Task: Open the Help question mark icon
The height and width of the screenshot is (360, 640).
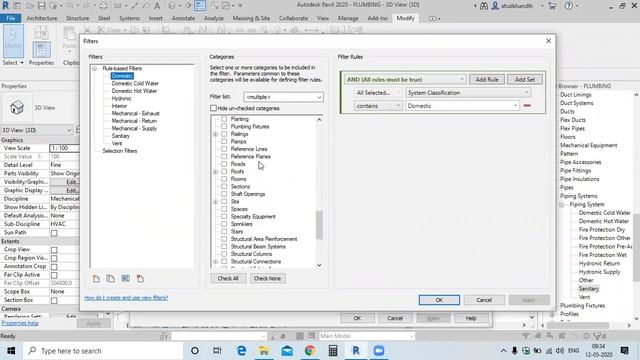Action: coord(569,6)
